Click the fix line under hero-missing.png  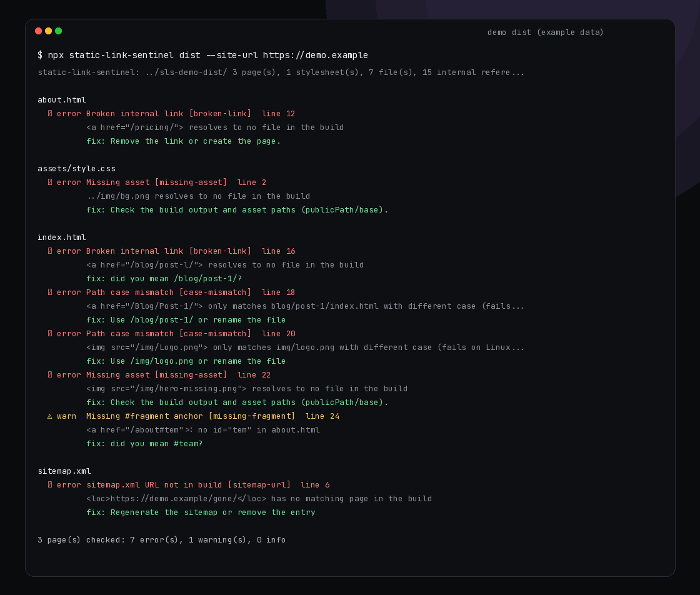[x=237, y=402]
